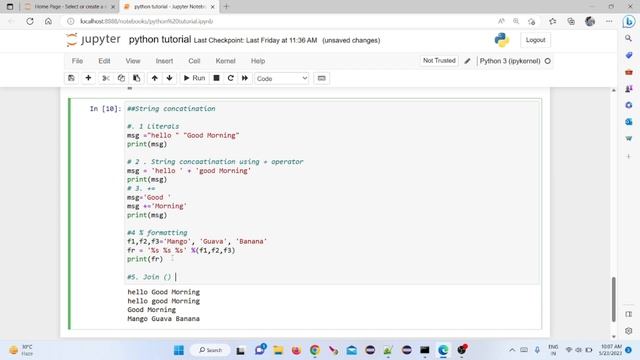640x360 pixels.
Task: Click the pencil edit-mode indicator icon
Action: point(467,61)
